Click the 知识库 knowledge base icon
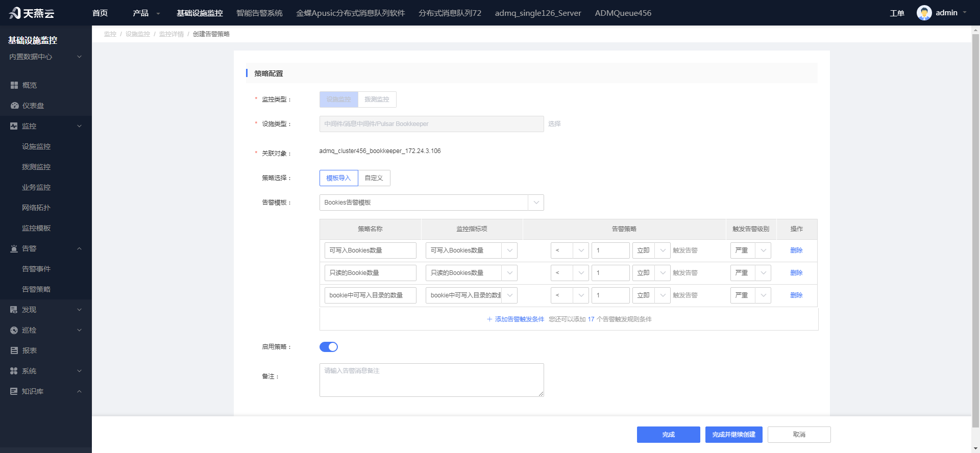 [14, 391]
